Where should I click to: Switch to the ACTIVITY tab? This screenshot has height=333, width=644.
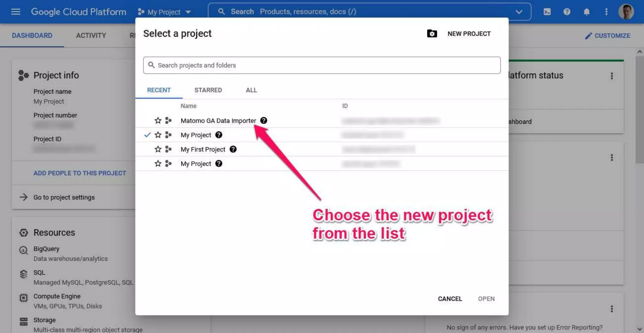(x=91, y=36)
